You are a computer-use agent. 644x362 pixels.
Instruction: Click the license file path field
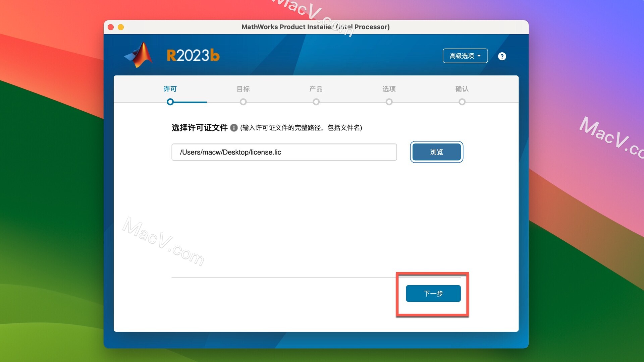coord(284,152)
